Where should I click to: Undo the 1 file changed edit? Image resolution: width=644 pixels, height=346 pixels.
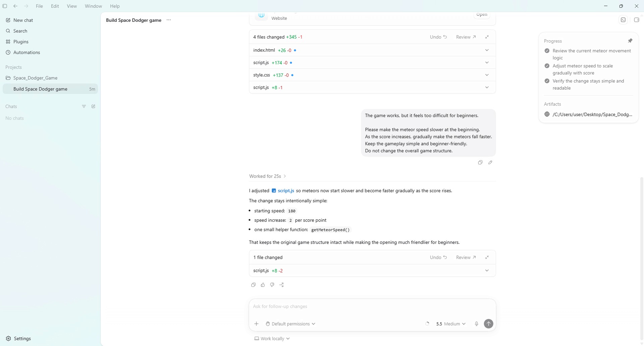[438, 257]
